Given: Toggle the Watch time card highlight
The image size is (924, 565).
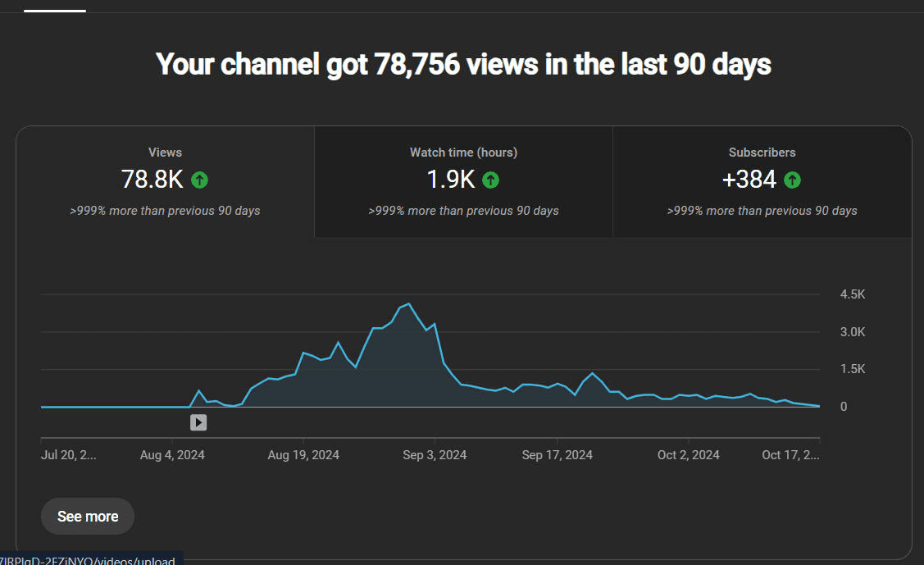Looking at the screenshot, I should click(x=463, y=180).
